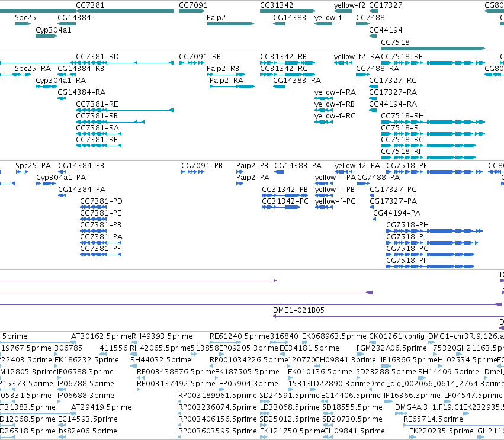Select the CG44194 gene label
The width and height of the screenshot is (504, 440).
click(386, 30)
